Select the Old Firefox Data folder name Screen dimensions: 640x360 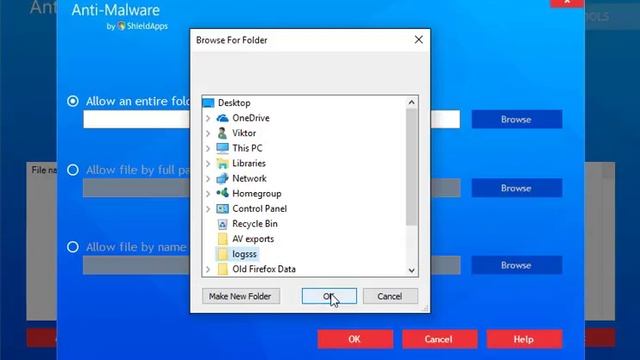[264, 269]
